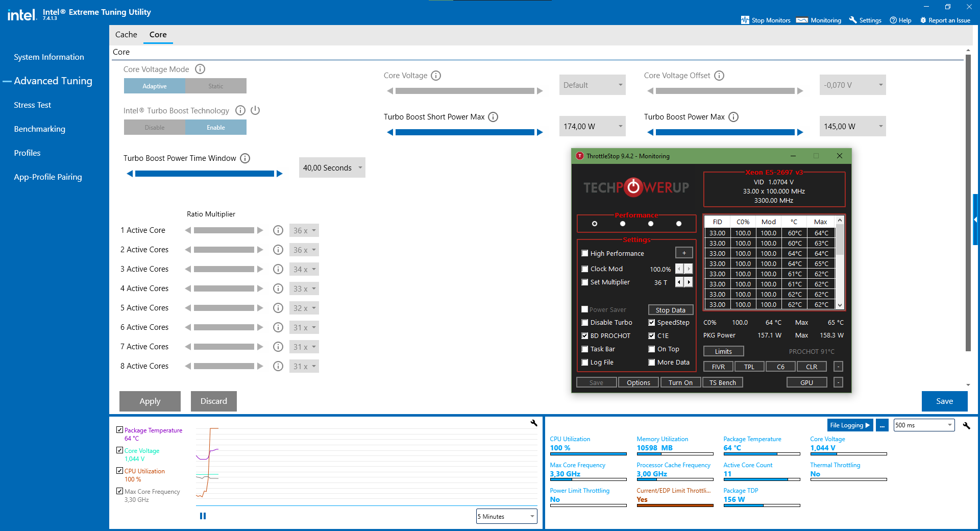Click the Clock Mod right arrow in ThrottleStop
Screen dimensions: 980x531
click(689, 269)
